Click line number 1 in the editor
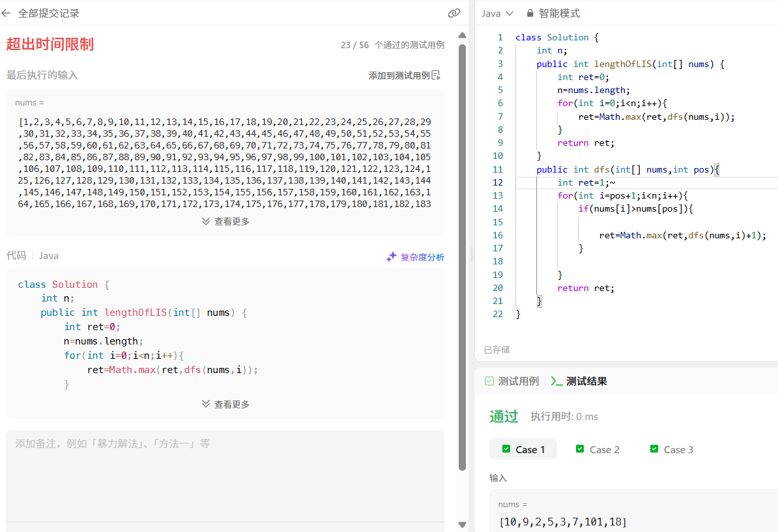778x532 pixels. [x=500, y=37]
